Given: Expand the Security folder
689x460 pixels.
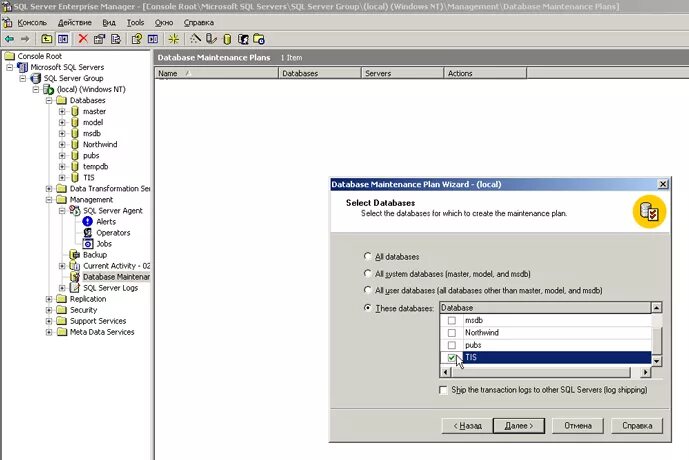Looking at the screenshot, I should [x=49, y=310].
